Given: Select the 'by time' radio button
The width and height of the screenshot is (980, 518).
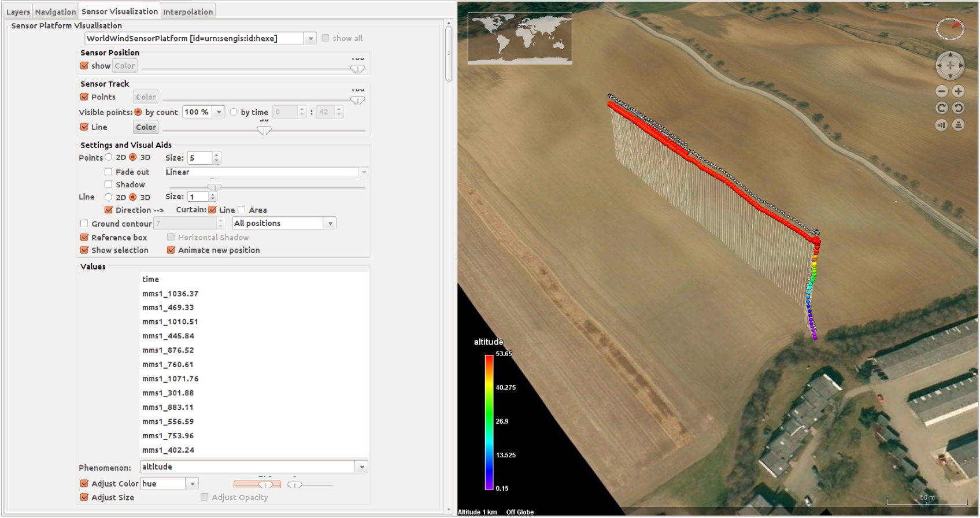Looking at the screenshot, I should point(234,112).
